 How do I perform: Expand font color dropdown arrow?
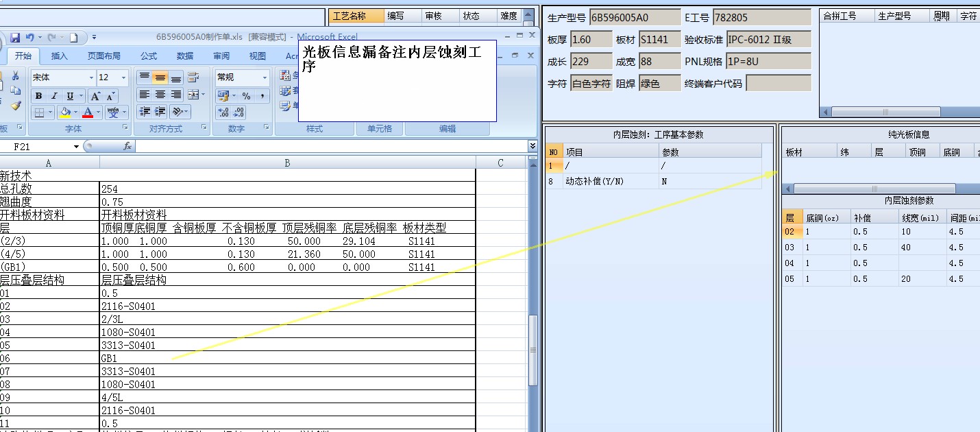point(98,112)
